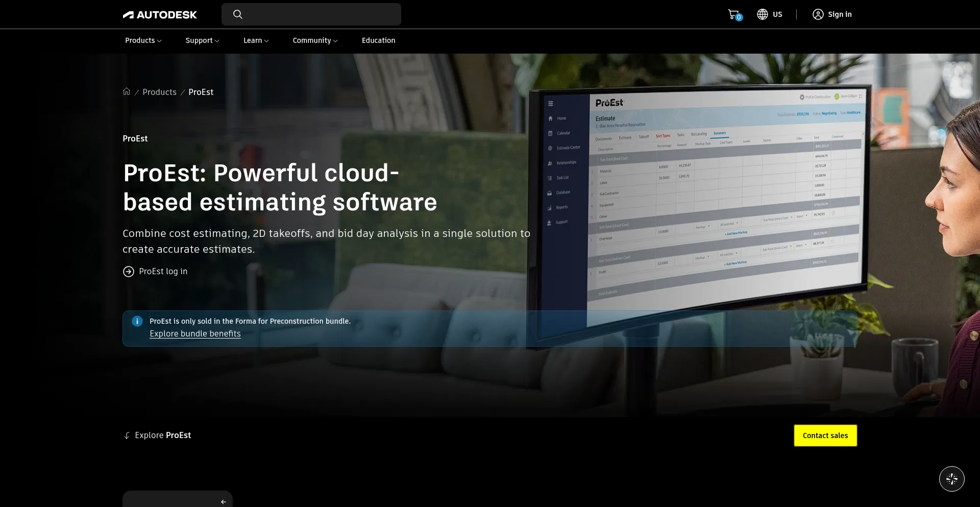The height and width of the screenshot is (507, 980).
Task: Click the left arrow on the bottom card
Action: tap(223, 502)
